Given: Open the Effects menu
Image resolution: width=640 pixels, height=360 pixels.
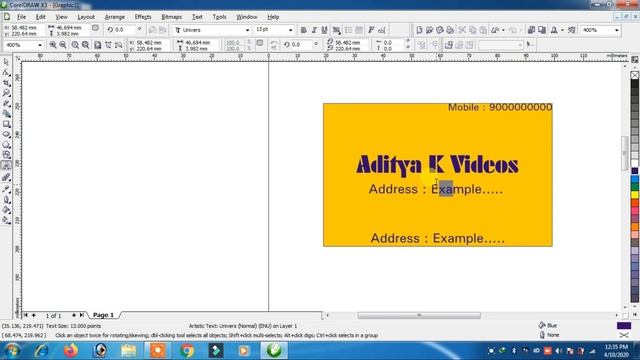Looking at the screenshot, I should 143,17.
